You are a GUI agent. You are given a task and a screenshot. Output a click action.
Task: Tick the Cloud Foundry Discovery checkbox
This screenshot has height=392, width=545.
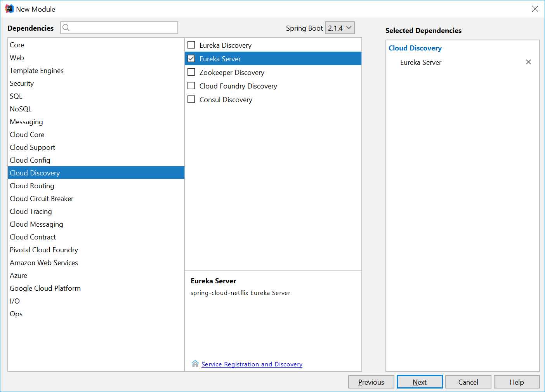pos(191,86)
